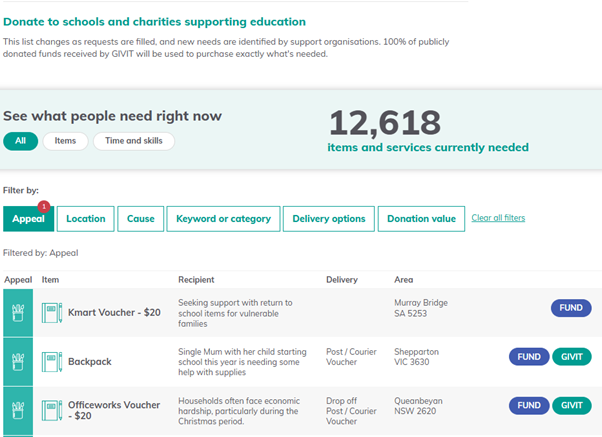
Task: Fund the Officeworks Voucher request
Action: pyautogui.click(x=529, y=406)
